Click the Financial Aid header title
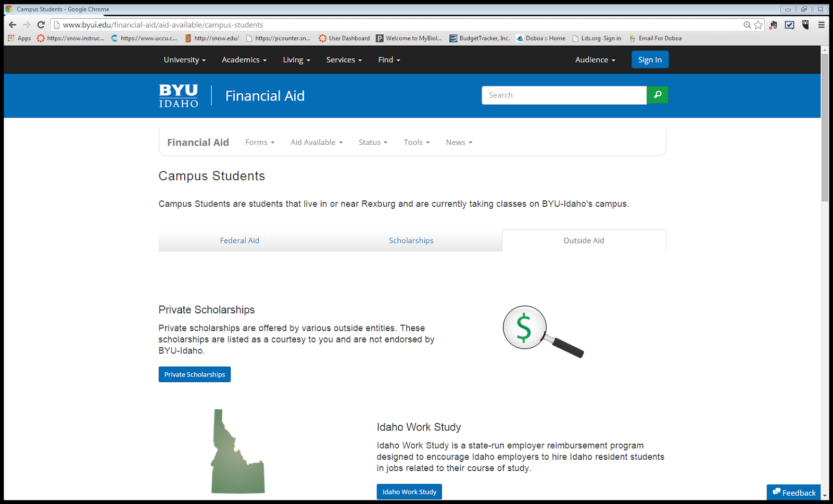833x504 pixels. coord(265,96)
